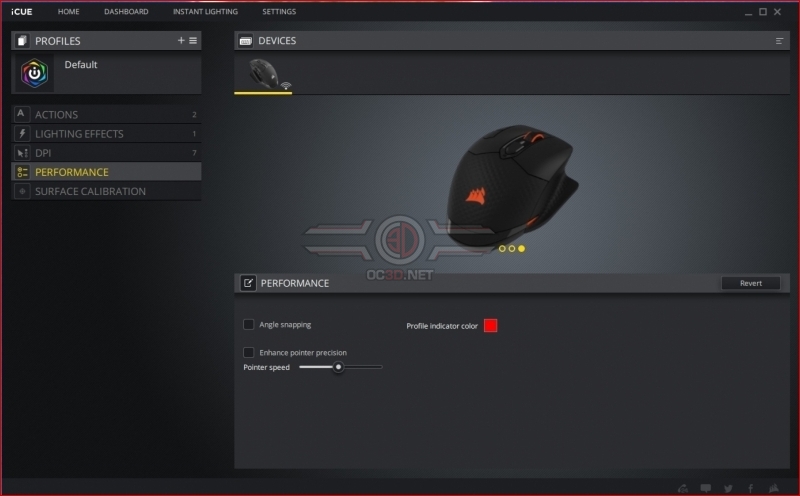Open the HOME menu
Viewport: 800px width, 496px height.
point(68,12)
